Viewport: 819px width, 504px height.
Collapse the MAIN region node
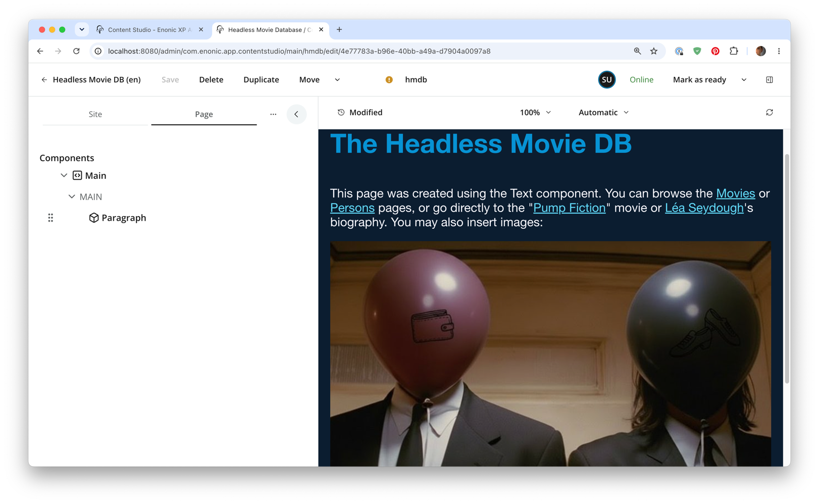72,196
